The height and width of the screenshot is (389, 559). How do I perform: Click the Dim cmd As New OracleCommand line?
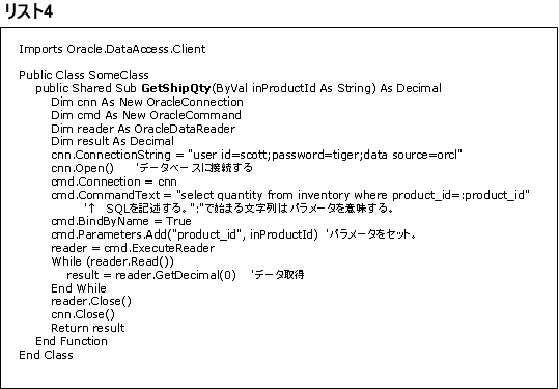click(146, 115)
